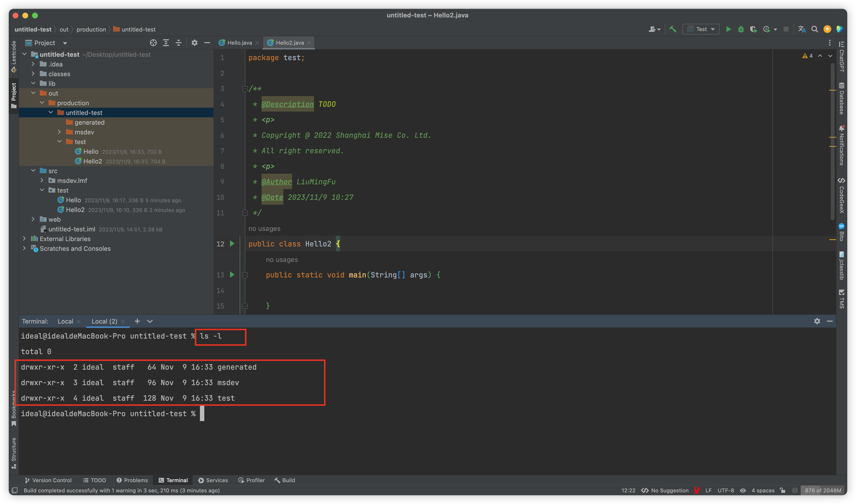Select opened file target icon in Project panel
Image resolution: width=856 pixels, height=504 pixels.
(153, 43)
